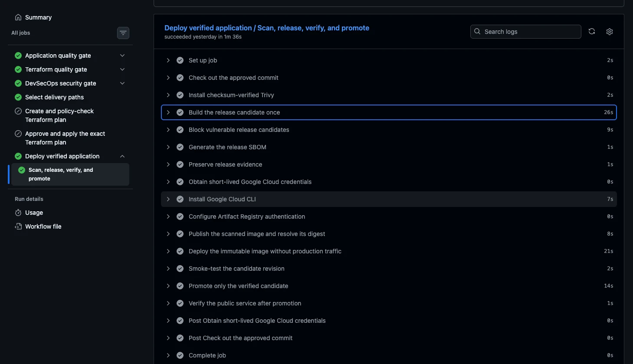Expand the Block vulnerable release candidates step
This screenshot has height=364, width=633.
click(x=168, y=130)
